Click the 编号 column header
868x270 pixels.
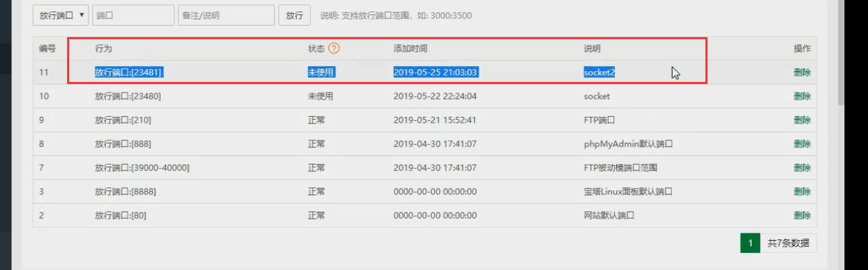(x=47, y=48)
